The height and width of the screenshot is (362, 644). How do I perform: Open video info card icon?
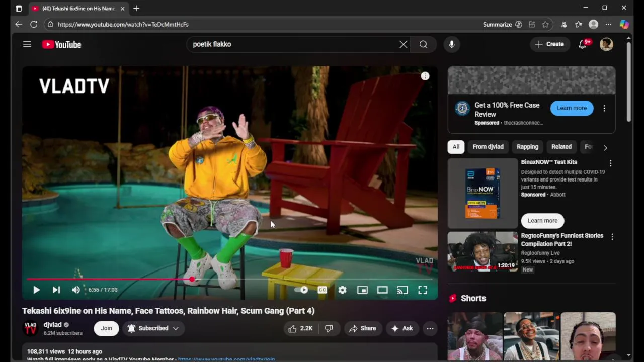425,76
